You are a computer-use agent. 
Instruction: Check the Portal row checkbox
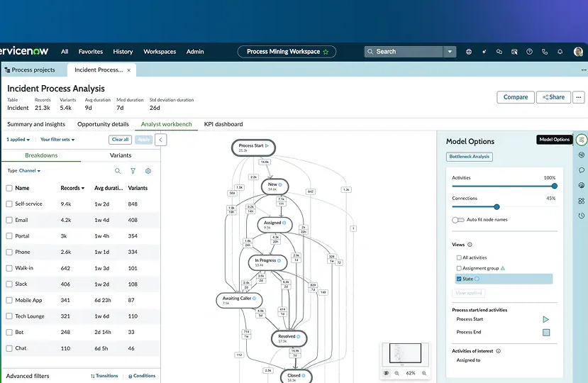pyautogui.click(x=9, y=236)
